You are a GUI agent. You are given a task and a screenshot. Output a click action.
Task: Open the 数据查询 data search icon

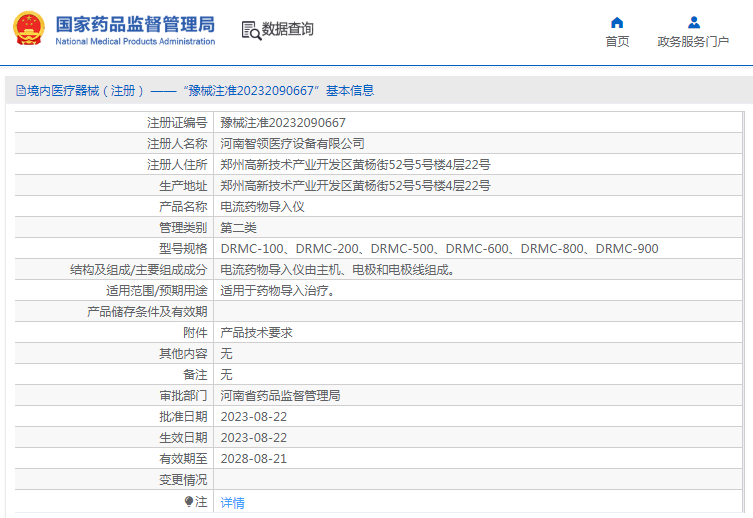[251, 30]
